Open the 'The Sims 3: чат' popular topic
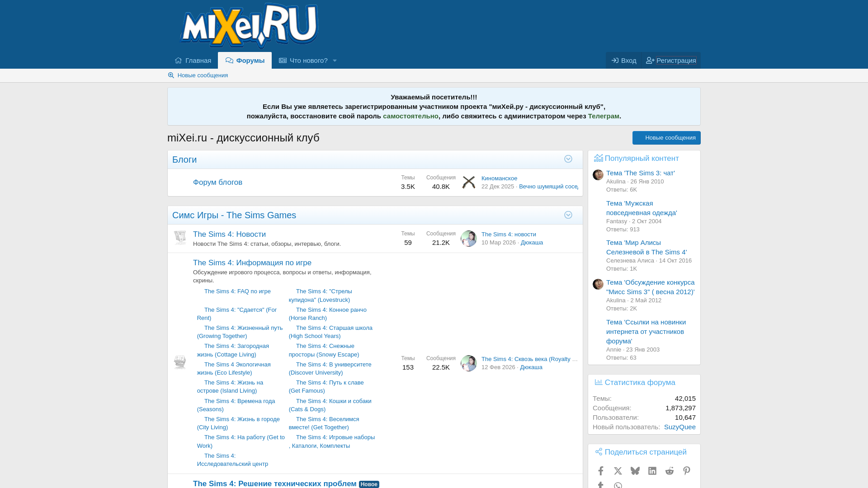 [x=640, y=173]
